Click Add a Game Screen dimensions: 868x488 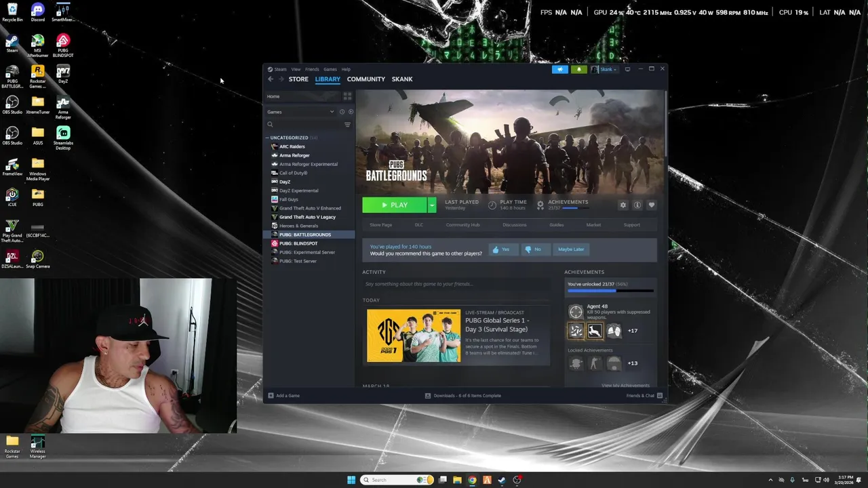point(284,396)
